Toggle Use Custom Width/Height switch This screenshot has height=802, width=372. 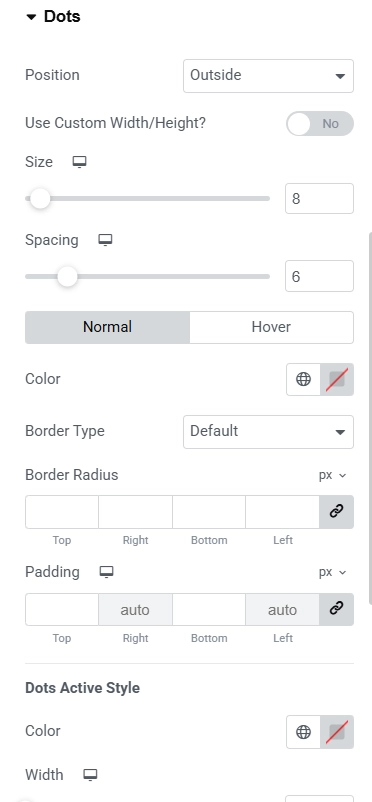tap(320, 124)
